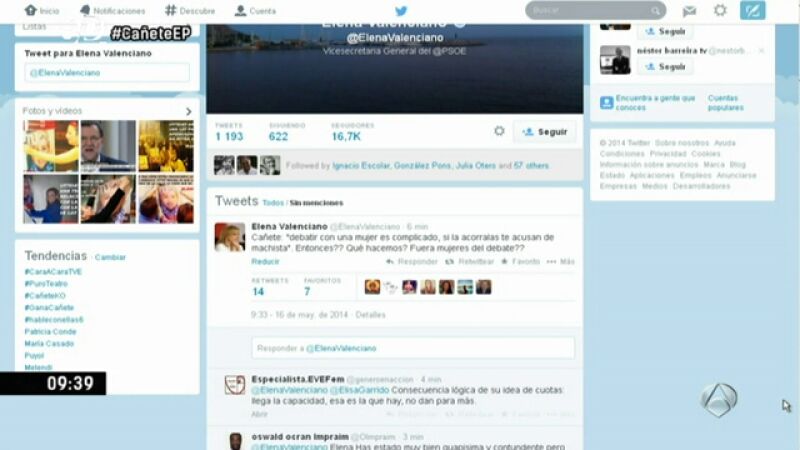Open settings gear dropdown in top bar

pyautogui.click(x=720, y=11)
